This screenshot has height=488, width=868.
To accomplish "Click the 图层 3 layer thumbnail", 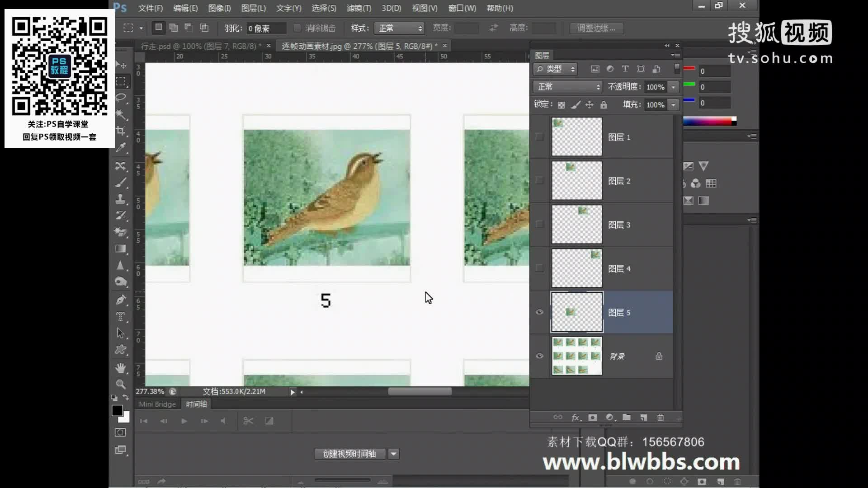I will pyautogui.click(x=577, y=224).
